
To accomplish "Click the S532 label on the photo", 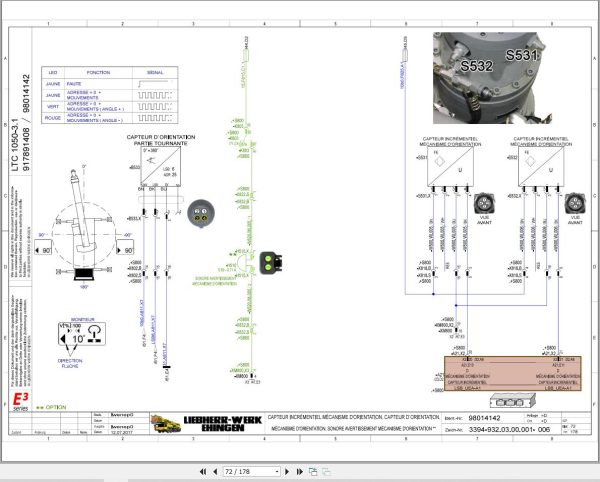I will tap(476, 66).
